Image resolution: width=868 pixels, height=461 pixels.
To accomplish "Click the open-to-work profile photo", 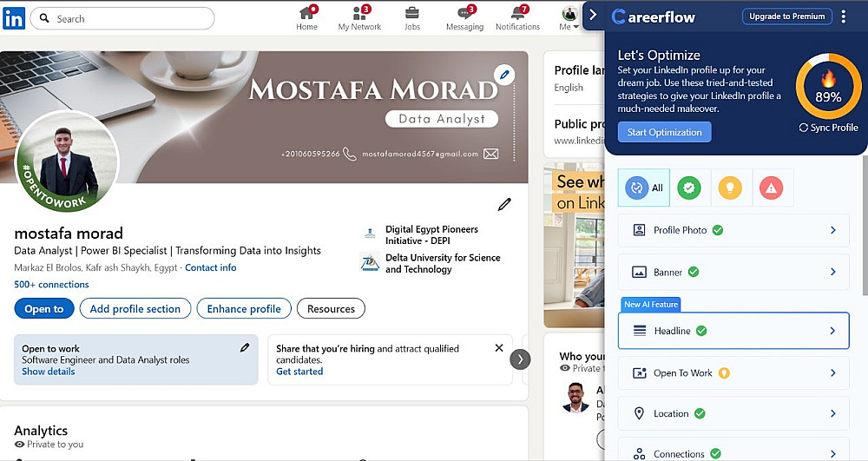I will pyautogui.click(x=67, y=161).
